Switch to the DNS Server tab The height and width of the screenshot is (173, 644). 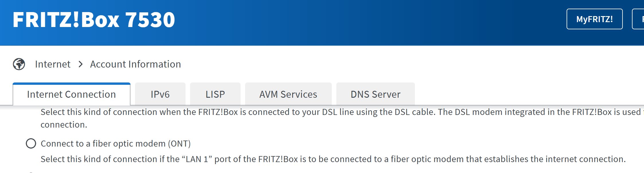click(375, 94)
